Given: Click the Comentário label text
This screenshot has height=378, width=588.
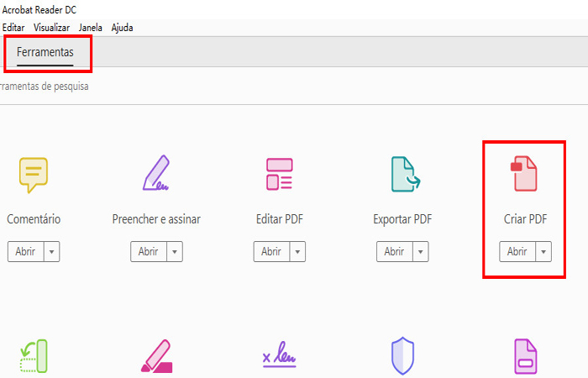Looking at the screenshot, I should [x=34, y=219].
